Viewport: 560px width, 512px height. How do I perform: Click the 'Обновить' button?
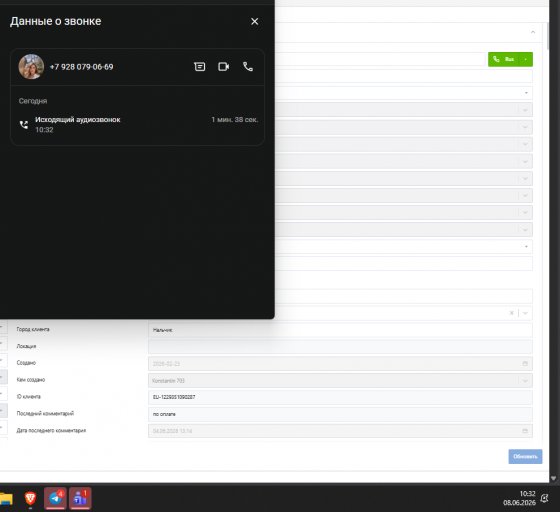pos(525,457)
